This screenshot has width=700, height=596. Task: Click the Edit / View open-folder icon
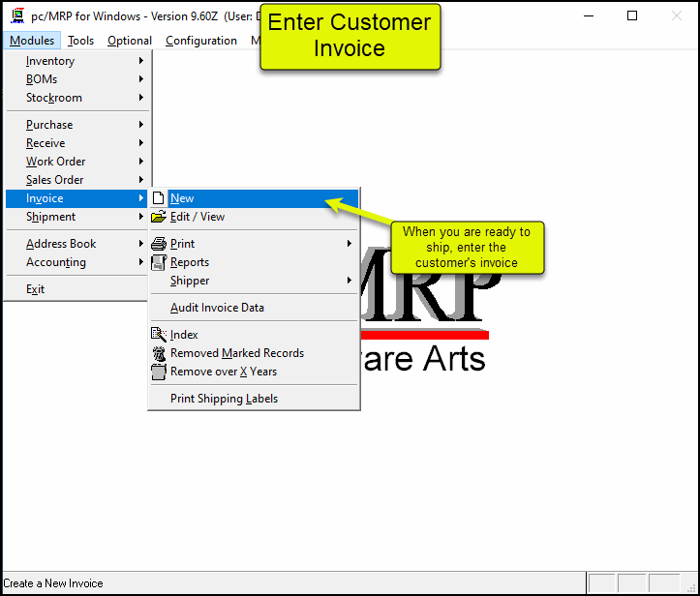[x=159, y=217]
